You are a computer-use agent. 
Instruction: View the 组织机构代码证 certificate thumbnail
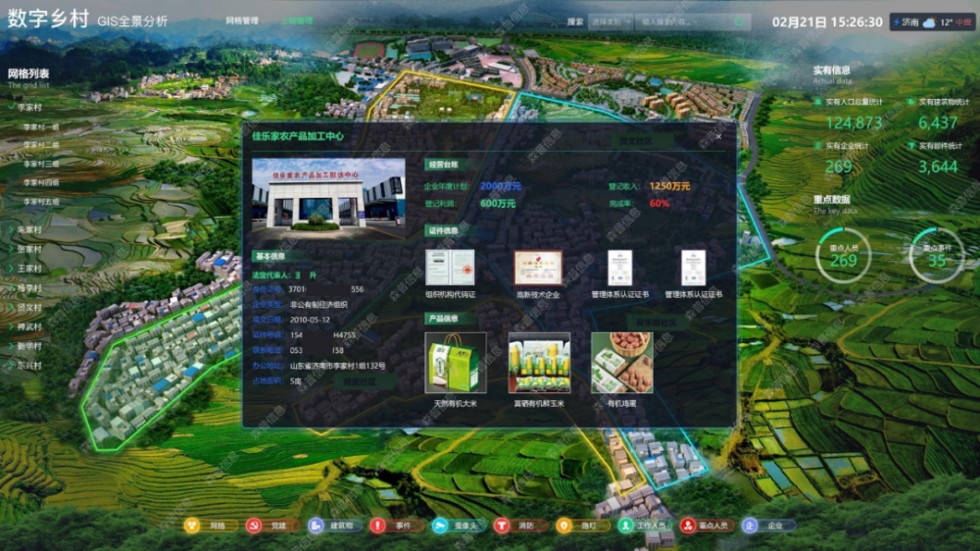pyautogui.click(x=450, y=268)
